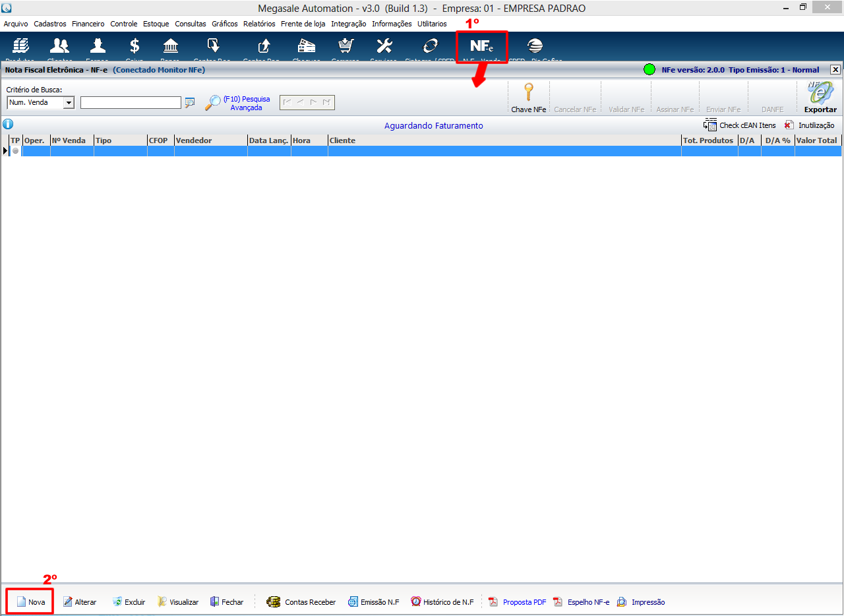Click Excluir button
Screen dimensions: 844x616
129,602
